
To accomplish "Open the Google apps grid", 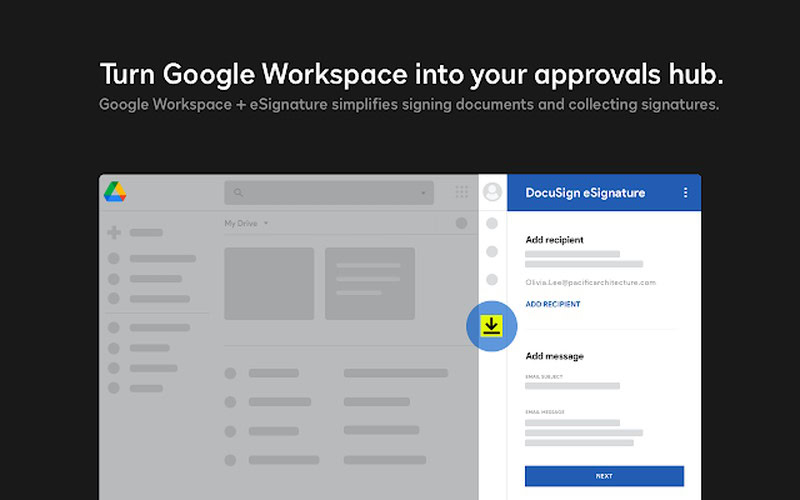I will point(461,193).
